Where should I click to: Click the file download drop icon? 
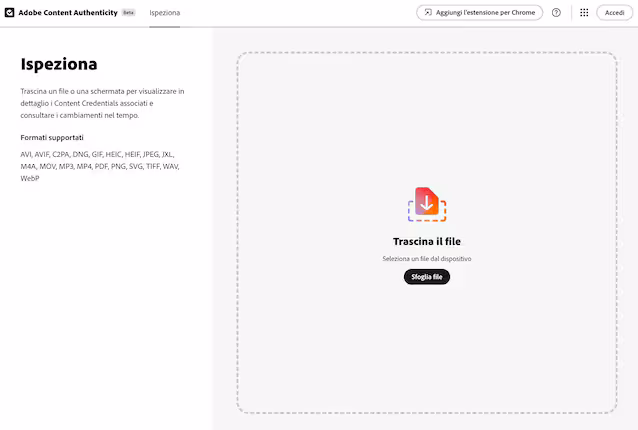(x=427, y=204)
